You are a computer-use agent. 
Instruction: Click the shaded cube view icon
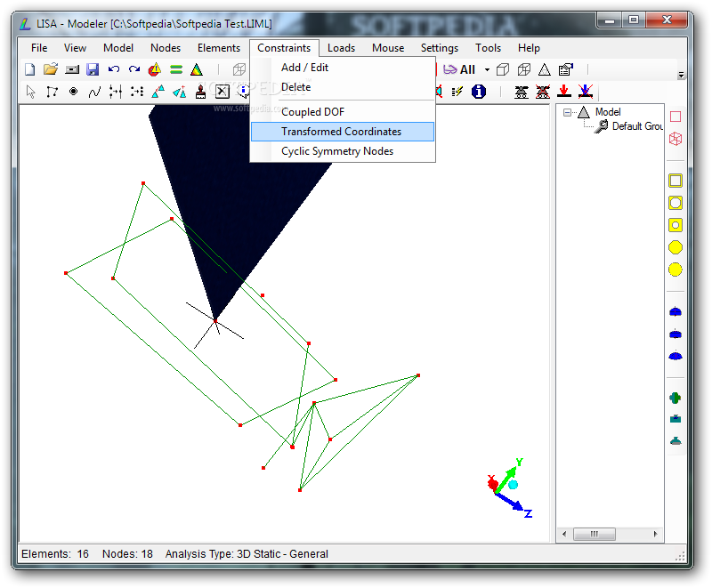pos(503,69)
